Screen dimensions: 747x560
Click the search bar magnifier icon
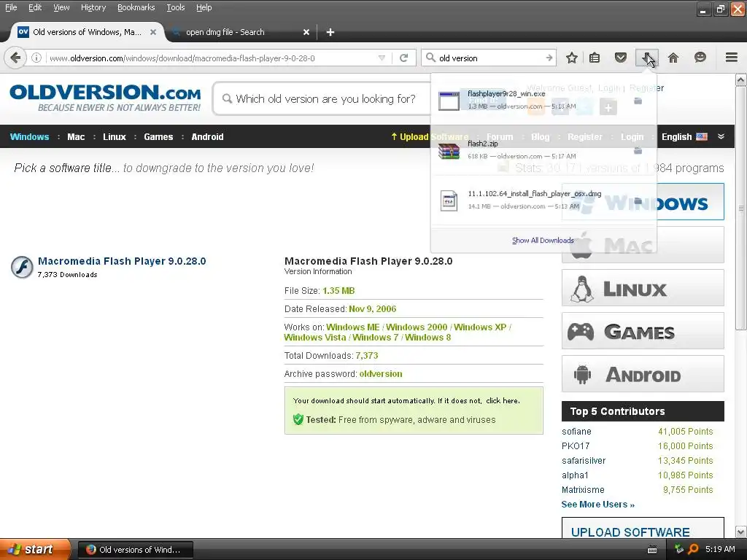pos(430,58)
